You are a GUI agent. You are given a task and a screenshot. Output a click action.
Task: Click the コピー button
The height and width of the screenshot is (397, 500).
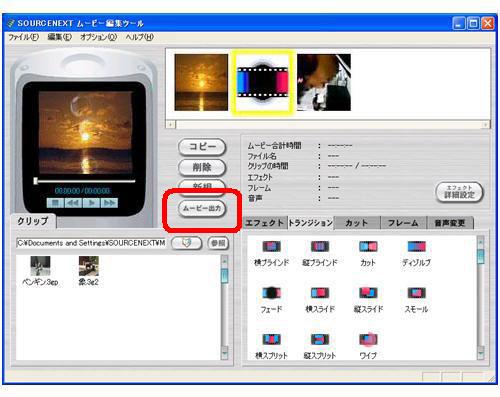tap(202, 147)
